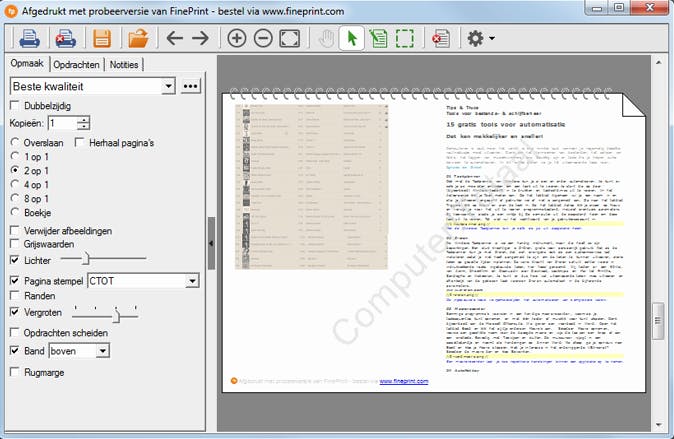
Task: Click the preview scrollbar up arrow
Action: 659,63
